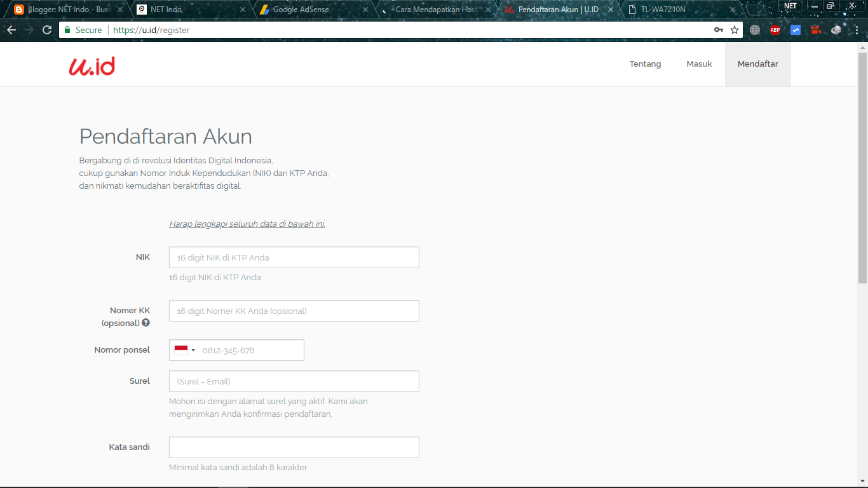The image size is (868, 488).
Task: Close the Blogger NET Indo tab
Action: [121, 10]
